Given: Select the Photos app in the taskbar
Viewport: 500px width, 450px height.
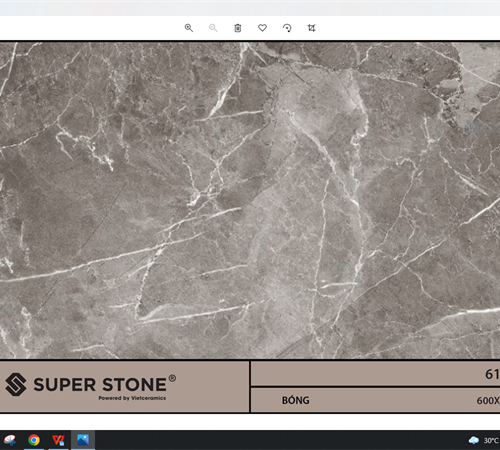Looking at the screenshot, I should [x=83, y=440].
